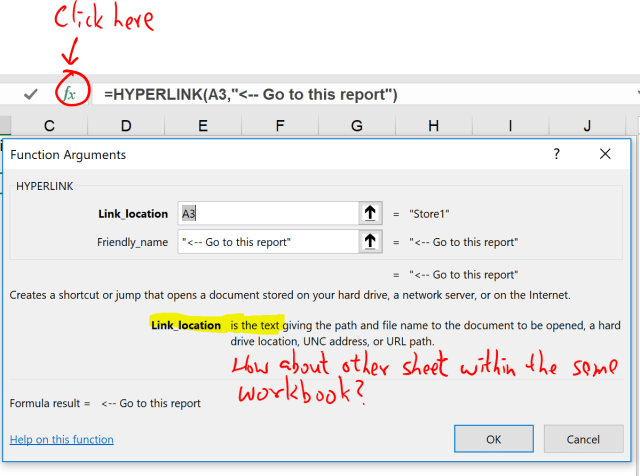Select column I header
This screenshot has height=476, width=640.
(510, 126)
